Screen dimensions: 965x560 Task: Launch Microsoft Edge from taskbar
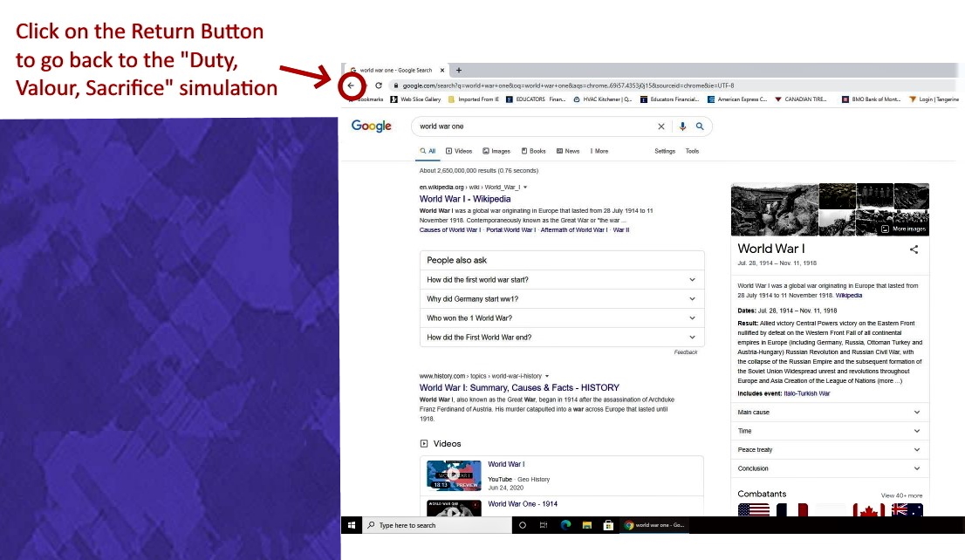click(x=565, y=525)
